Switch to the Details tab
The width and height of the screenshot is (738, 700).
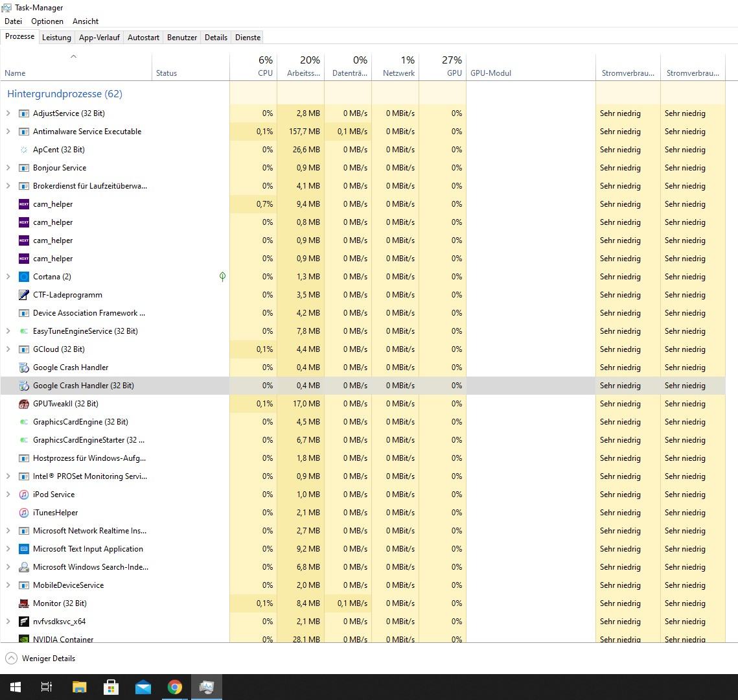216,37
